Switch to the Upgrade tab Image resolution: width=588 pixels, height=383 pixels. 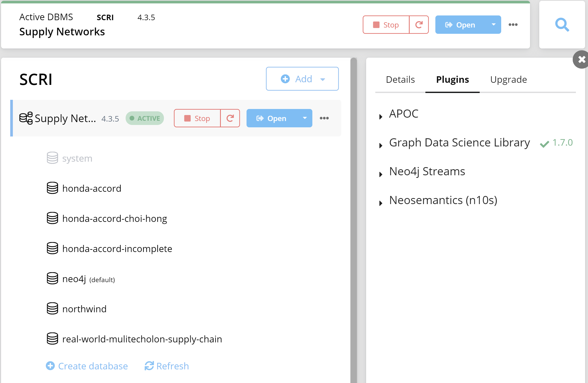tap(509, 79)
